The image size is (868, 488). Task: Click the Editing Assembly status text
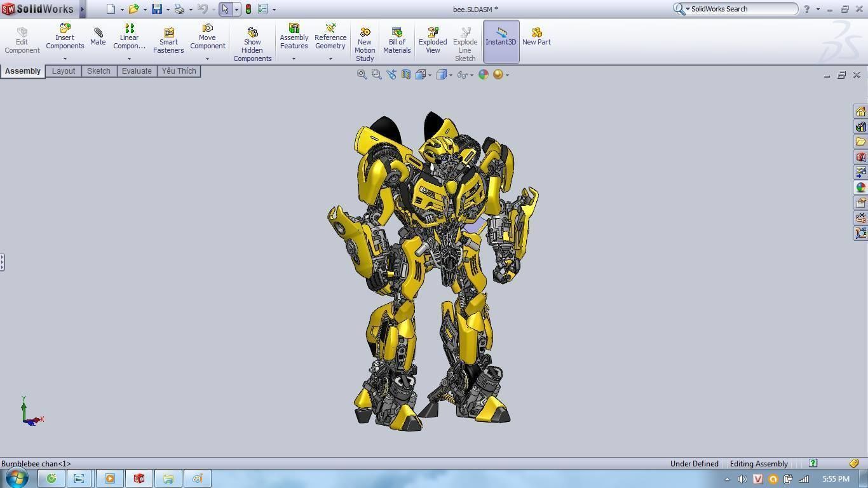point(759,464)
